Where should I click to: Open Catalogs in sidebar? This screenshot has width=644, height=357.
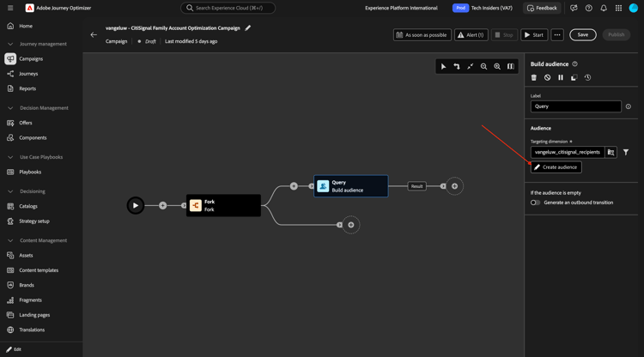tap(28, 207)
